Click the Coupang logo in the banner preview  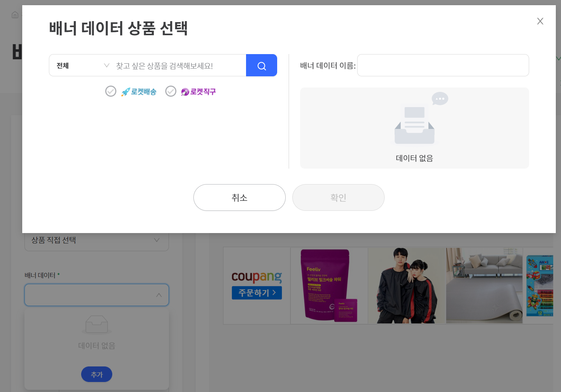pyautogui.click(x=256, y=277)
